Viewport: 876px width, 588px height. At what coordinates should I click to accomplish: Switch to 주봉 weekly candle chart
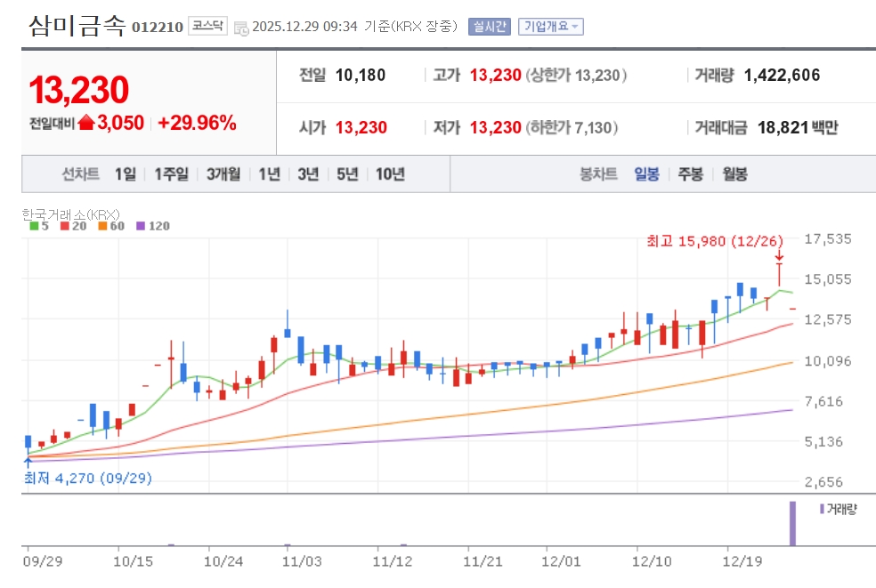pyautogui.click(x=690, y=174)
